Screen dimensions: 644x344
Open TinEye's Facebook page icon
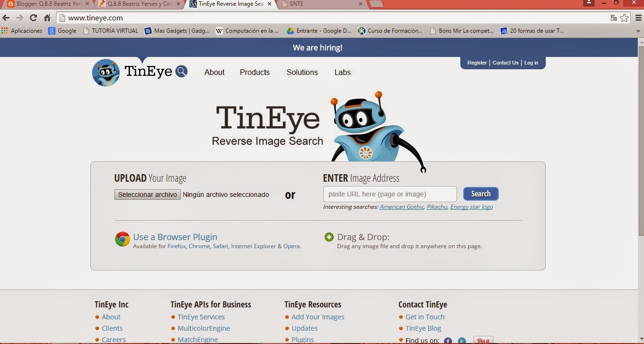pyautogui.click(x=448, y=341)
